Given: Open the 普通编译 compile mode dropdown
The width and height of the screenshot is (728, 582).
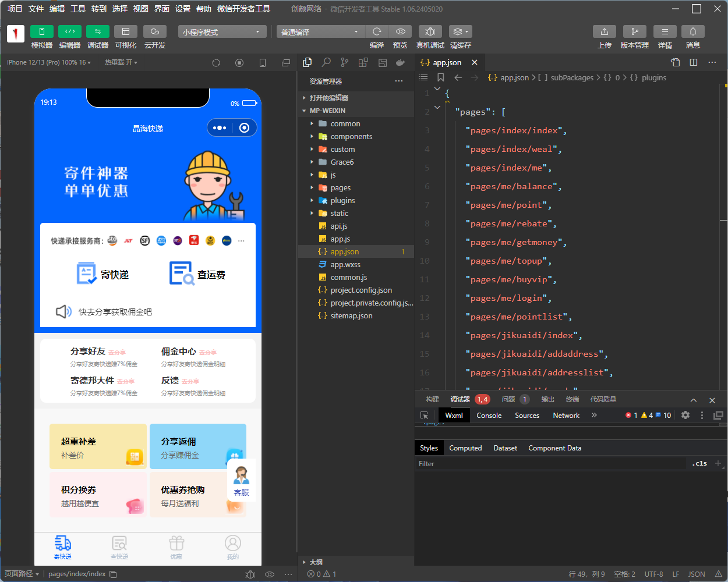Looking at the screenshot, I should (x=320, y=31).
